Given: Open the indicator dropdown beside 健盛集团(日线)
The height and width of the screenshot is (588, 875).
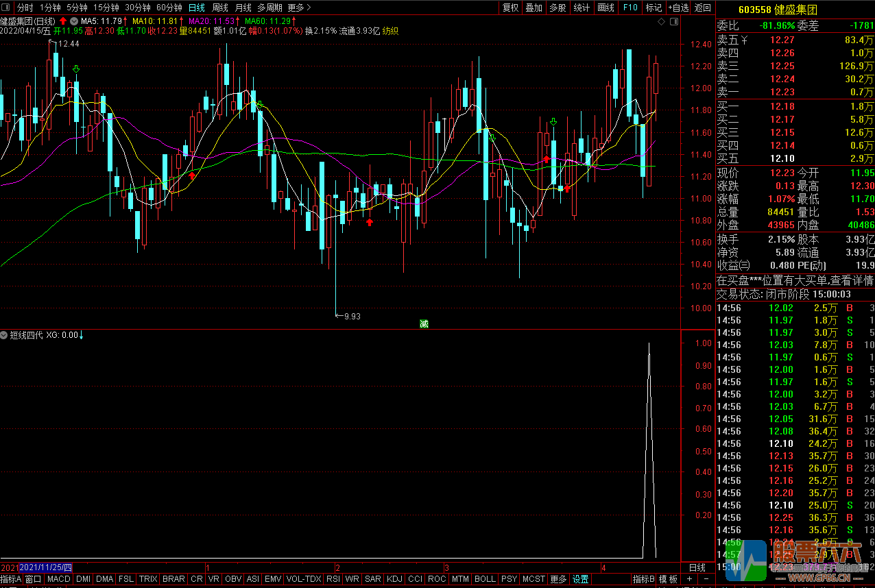Looking at the screenshot, I should (x=74, y=21).
